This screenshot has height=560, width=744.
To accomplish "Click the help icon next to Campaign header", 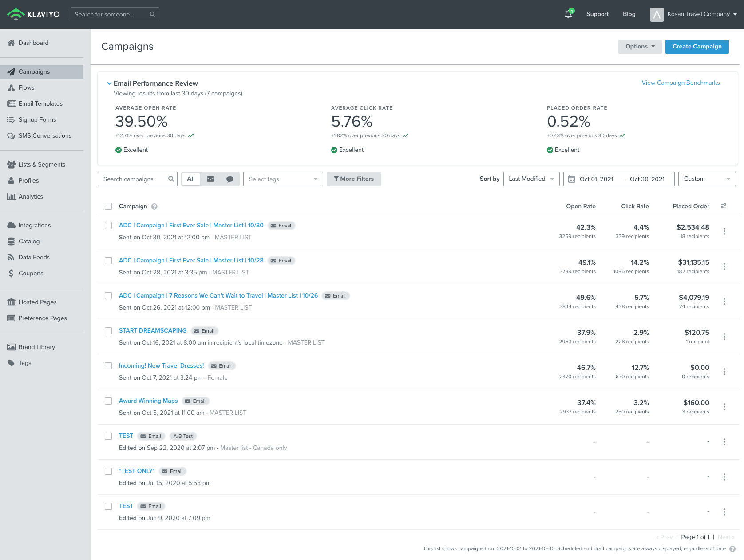I will pyautogui.click(x=154, y=207).
